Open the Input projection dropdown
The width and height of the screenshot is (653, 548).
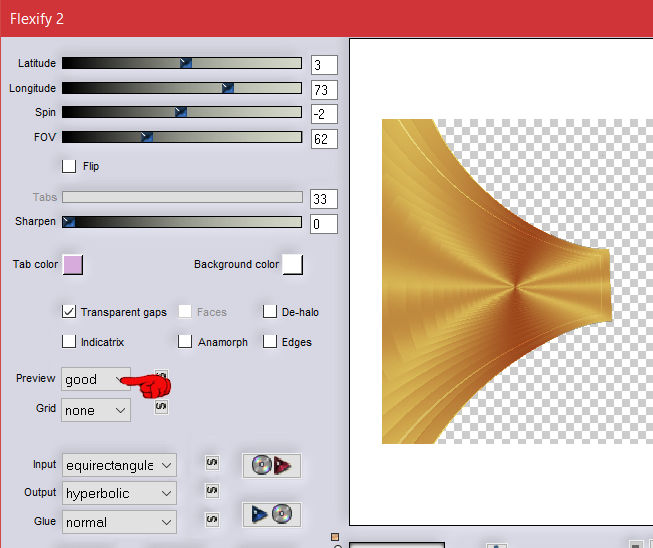pyautogui.click(x=119, y=465)
